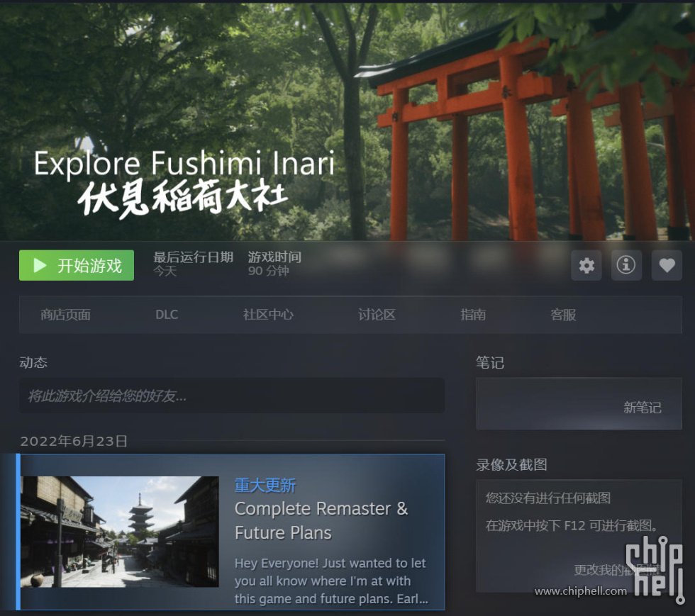Open the Complete Remaster & Future Plans article

click(321, 520)
